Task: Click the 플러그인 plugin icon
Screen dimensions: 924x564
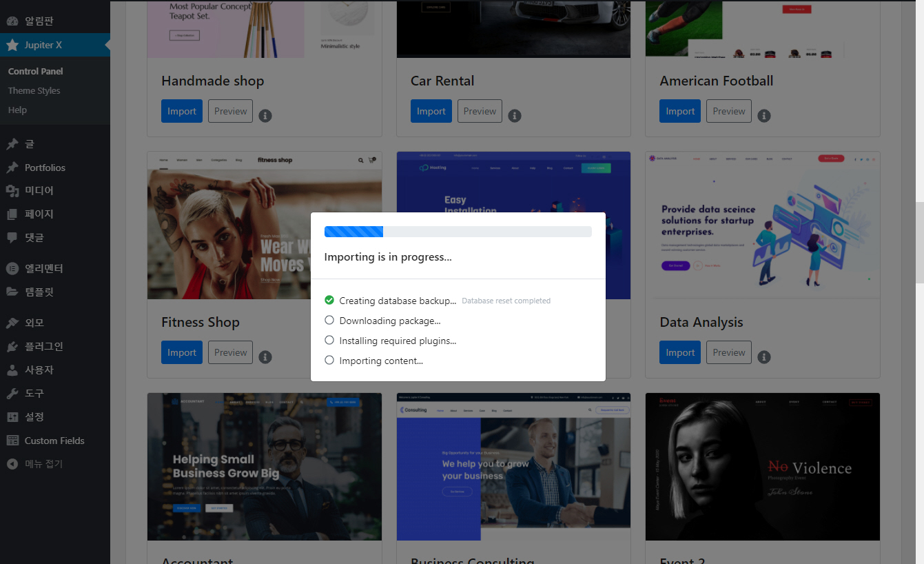Action: pyautogui.click(x=12, y=346)
